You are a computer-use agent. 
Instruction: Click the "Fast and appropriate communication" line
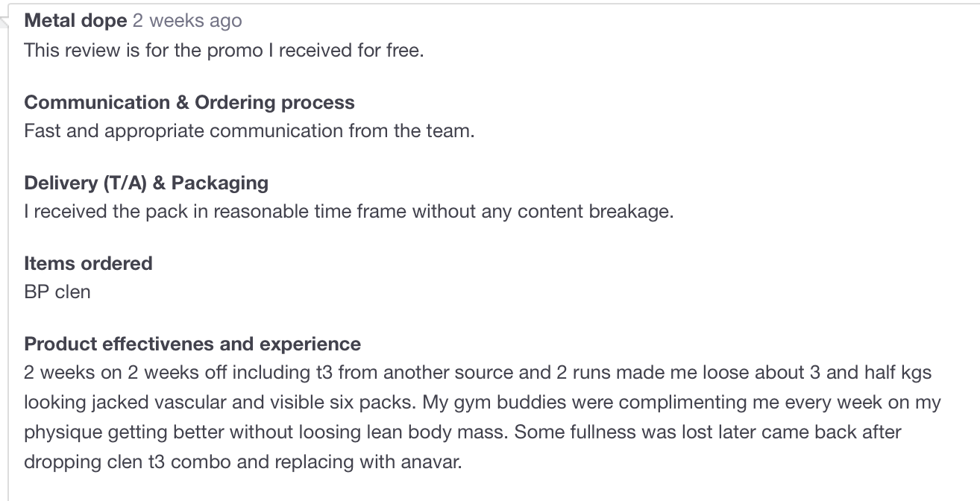[249, 131]
